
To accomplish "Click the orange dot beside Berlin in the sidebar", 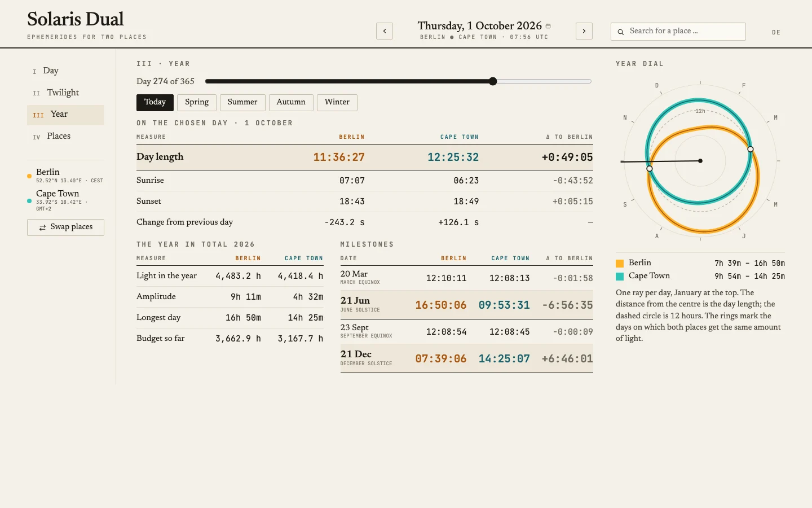I will coord(29,176).
